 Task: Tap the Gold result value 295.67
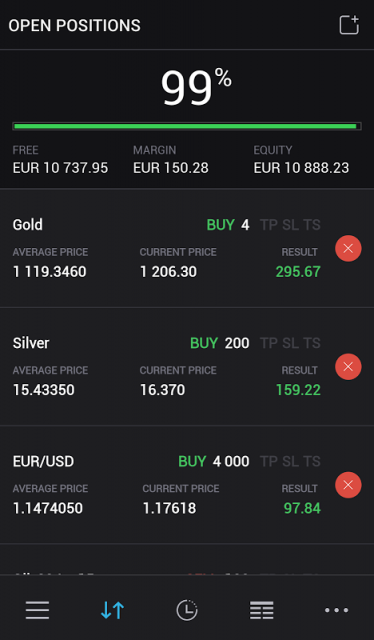tap(298, 272)
